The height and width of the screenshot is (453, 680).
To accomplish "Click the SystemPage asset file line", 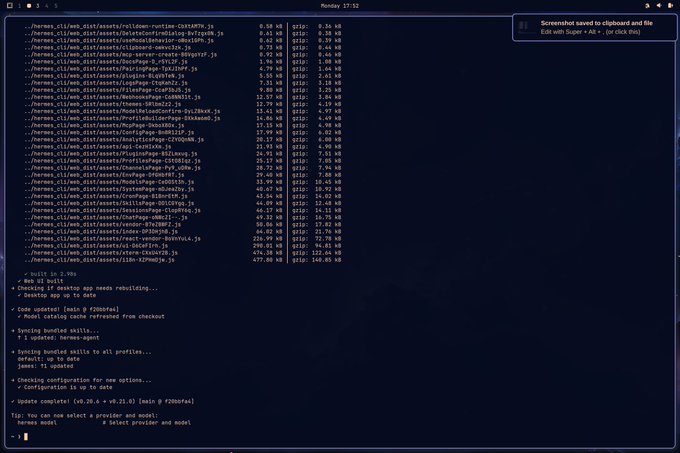I will (x=109, y=189).
